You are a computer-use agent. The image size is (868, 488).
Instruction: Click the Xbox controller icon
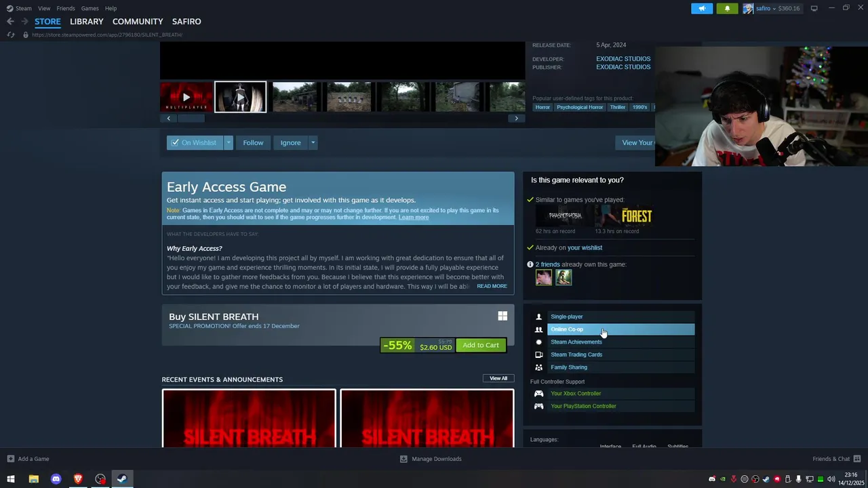tap(538, 393)
